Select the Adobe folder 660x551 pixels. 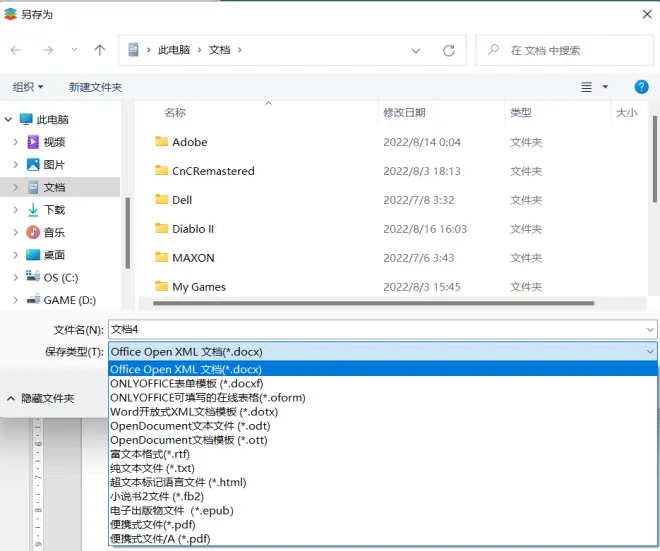pos(189,142)
